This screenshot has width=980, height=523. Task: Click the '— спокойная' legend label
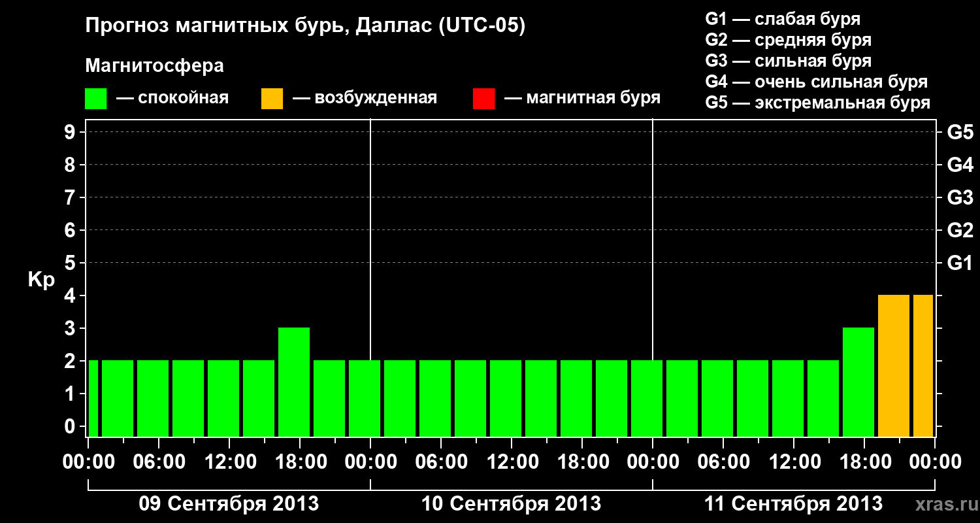(172, 98)
